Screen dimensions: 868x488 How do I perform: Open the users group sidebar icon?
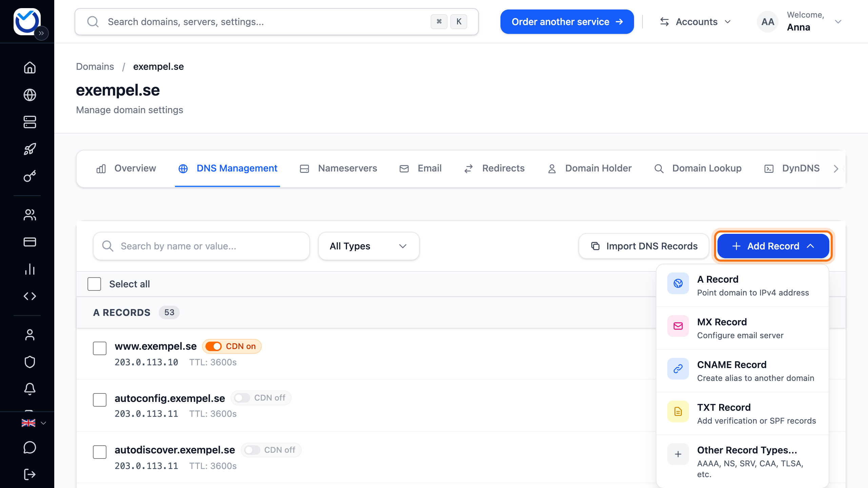[x=30, y=215]
